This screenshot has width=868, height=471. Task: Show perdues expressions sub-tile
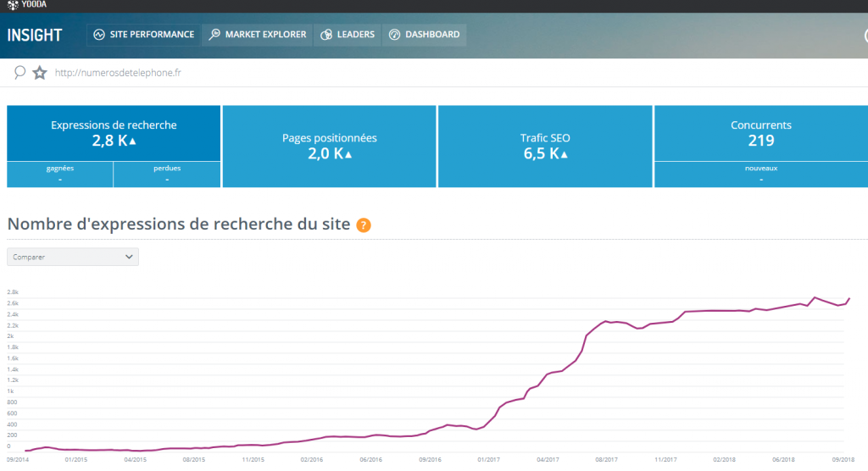[167, 174]
